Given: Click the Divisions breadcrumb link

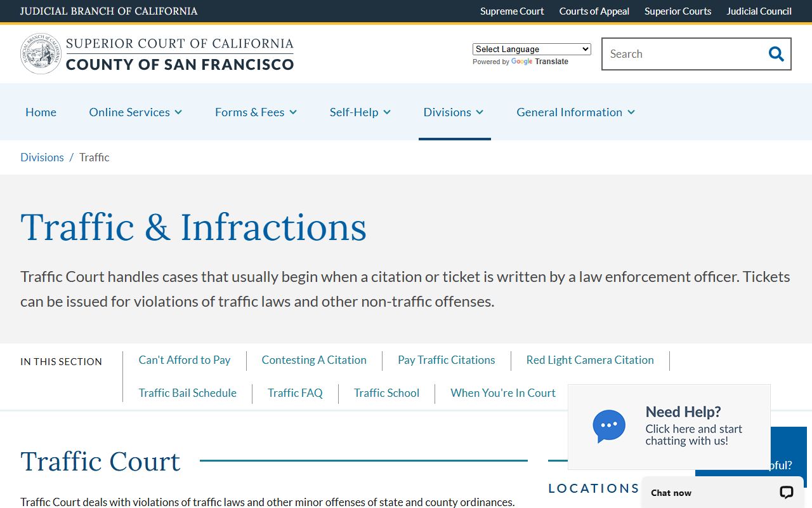Looking at the screenshot, I should pos(42,157).
